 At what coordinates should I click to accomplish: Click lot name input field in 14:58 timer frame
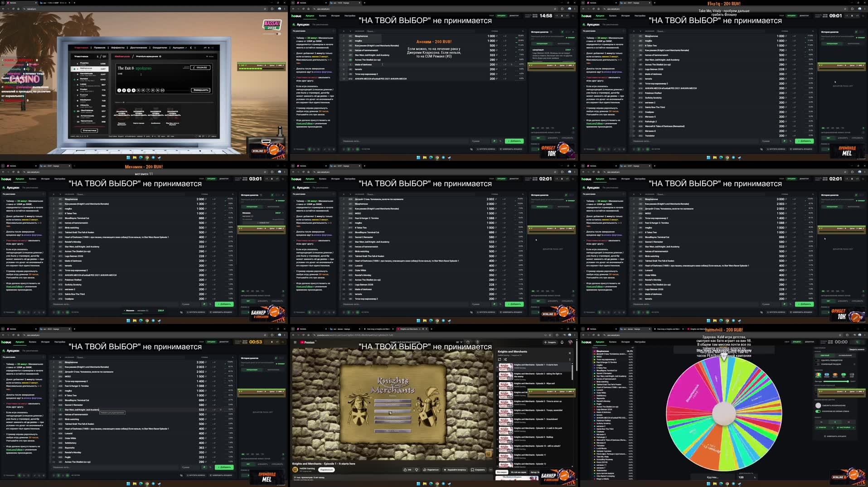click(x=405, y=141)
